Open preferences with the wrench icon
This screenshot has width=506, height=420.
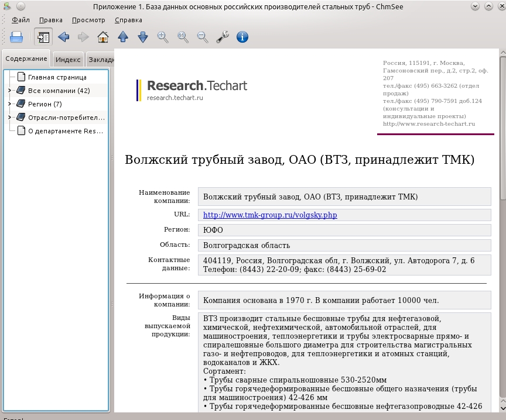(x=223, y=37)
